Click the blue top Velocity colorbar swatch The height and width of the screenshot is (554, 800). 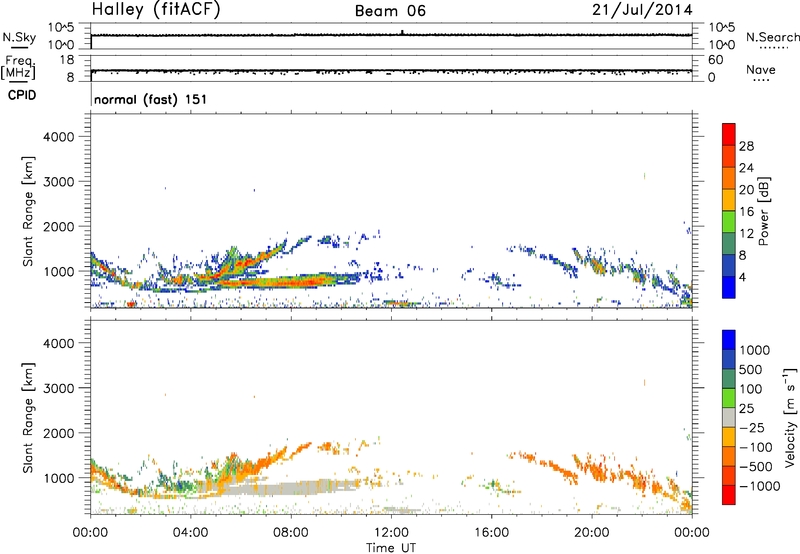click(729, 340)
